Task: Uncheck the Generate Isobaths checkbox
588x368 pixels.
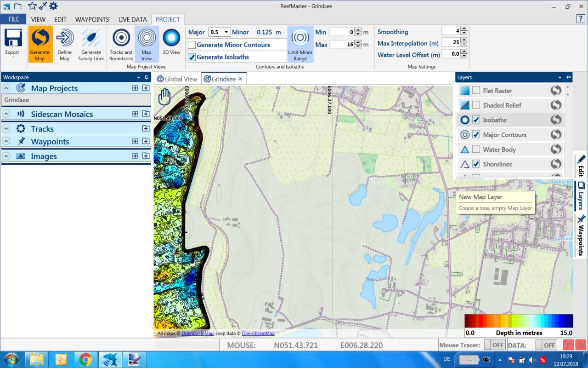Action: coord(192,57)
